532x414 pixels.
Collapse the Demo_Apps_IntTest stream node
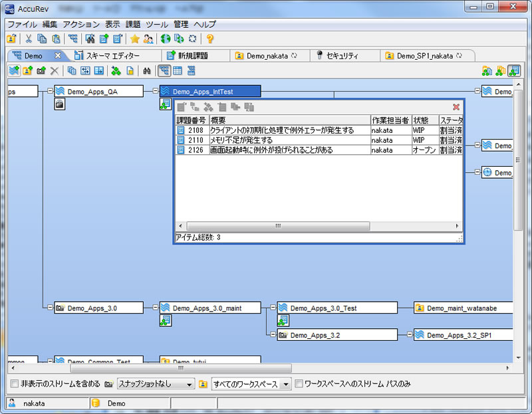[x=156, y=91]
